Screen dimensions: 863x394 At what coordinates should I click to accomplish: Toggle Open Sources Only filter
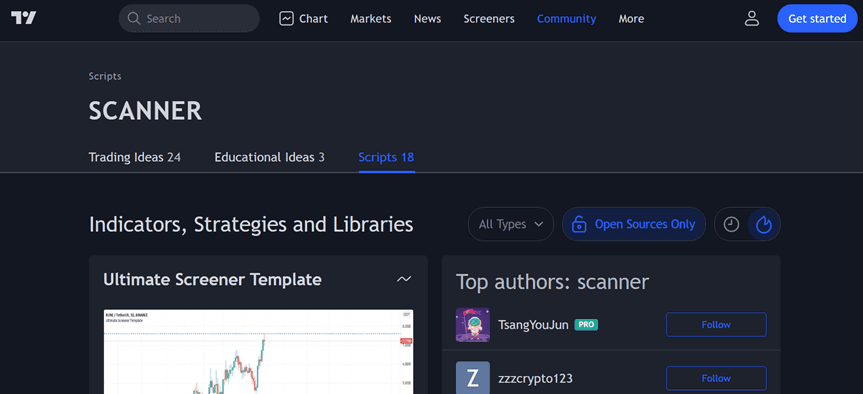pos(633,225)
